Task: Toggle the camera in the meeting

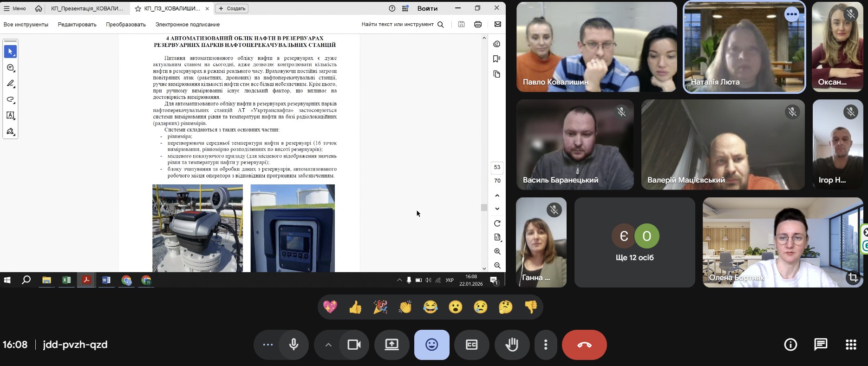Action: click(x=354, y=345)
